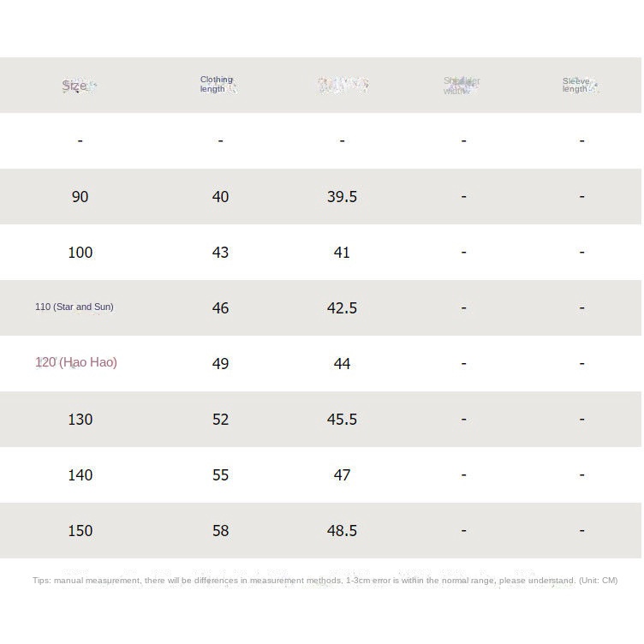The image size is (644, 644).
Task: Select the size 150 row label
Action: [80, 531]
